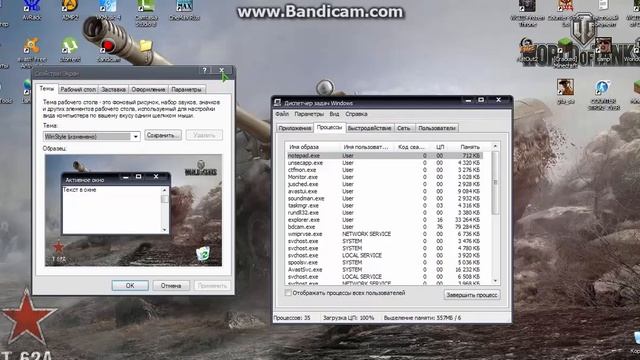The height and width of the screenshot is (360, 640).
Task: Sort by the ЦП column header
Action: click(440, 147)
